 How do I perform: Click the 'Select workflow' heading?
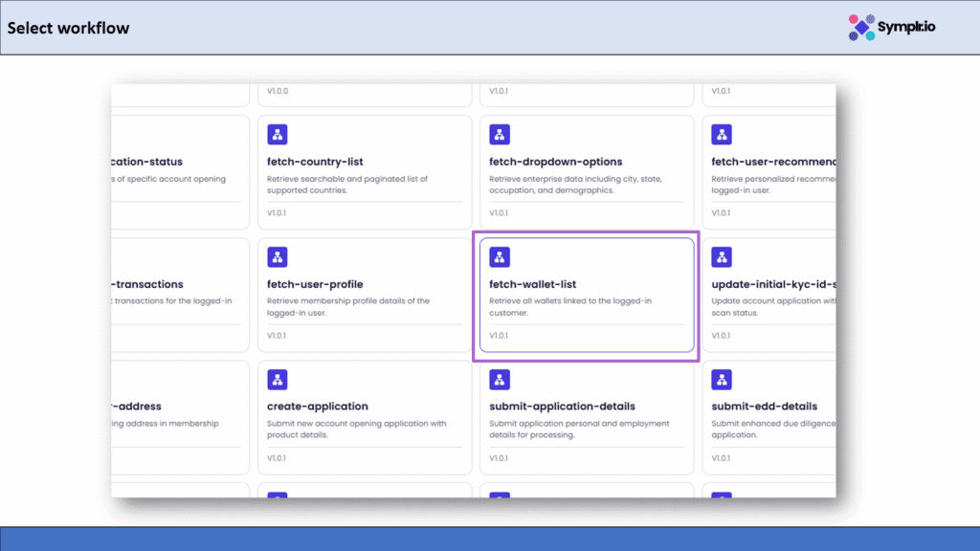(x=68, y=28)
